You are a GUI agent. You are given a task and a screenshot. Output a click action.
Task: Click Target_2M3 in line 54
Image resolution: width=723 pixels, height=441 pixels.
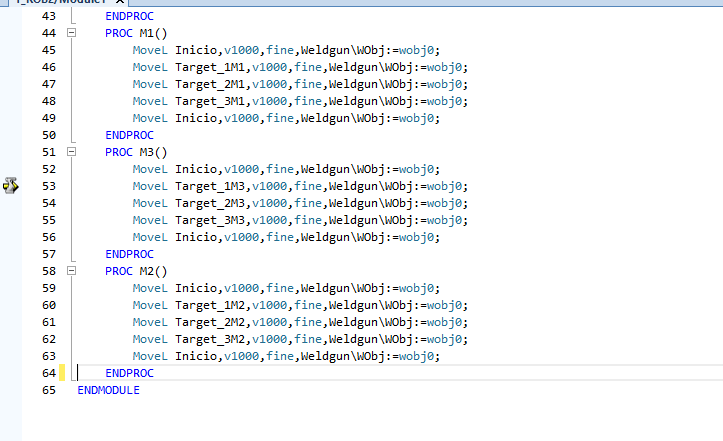[210, 203]
